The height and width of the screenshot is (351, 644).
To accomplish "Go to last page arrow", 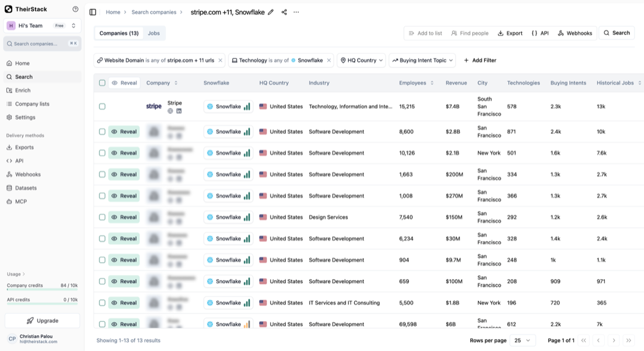I will click(x=629, y=340).
